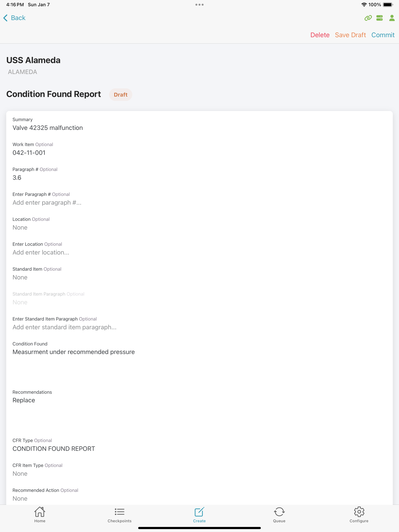This screenshot has height=532, width=399.
Task: Edit the Summary text field
Action: pos(48,128)
